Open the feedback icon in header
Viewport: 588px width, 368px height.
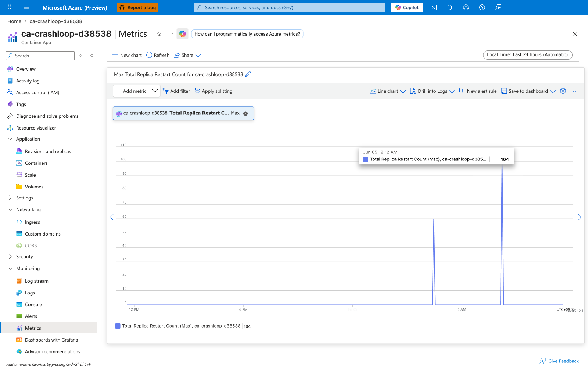498,7
